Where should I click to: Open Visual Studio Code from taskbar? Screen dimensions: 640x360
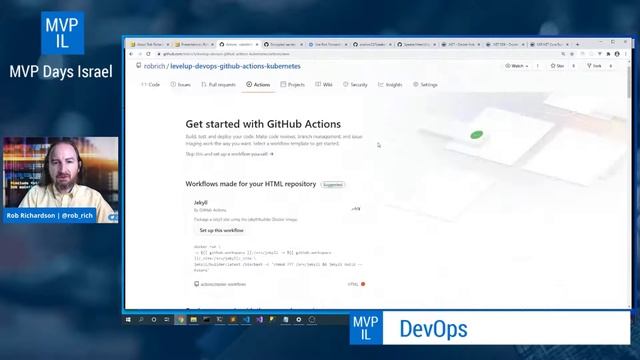point(246,320)
